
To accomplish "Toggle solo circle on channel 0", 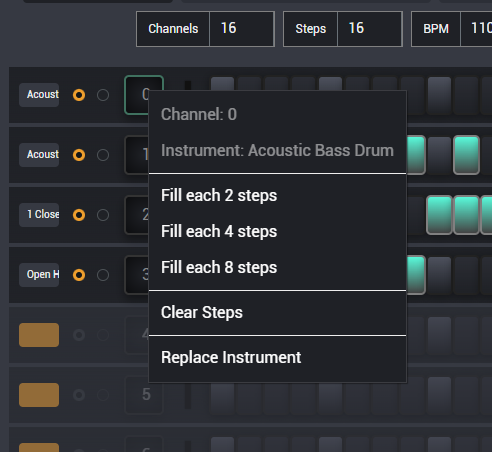I will [103, 95].
